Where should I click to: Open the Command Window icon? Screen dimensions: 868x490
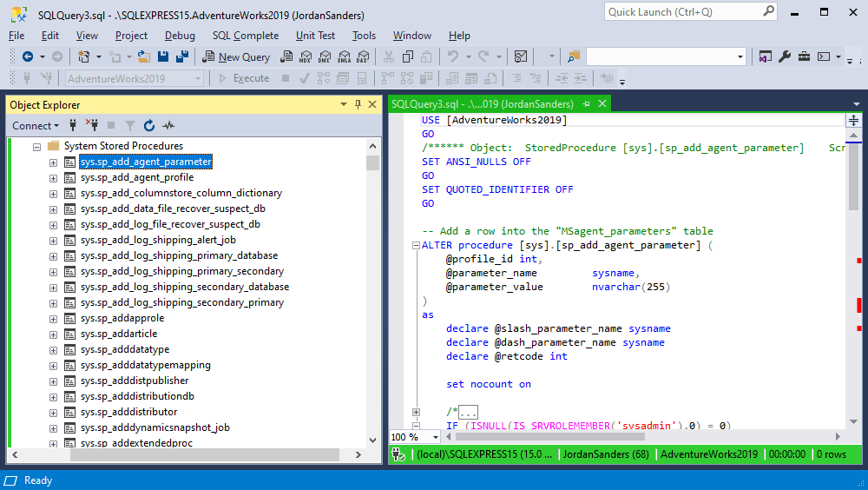pos(824,56)
